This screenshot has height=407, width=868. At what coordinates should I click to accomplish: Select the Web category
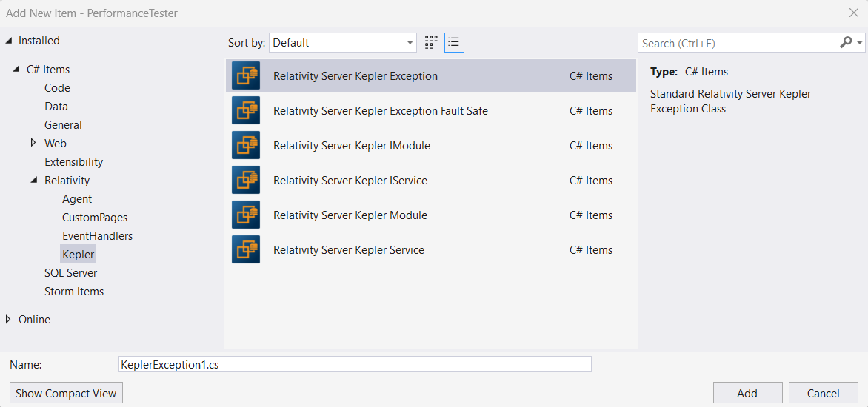click(56, 144)
